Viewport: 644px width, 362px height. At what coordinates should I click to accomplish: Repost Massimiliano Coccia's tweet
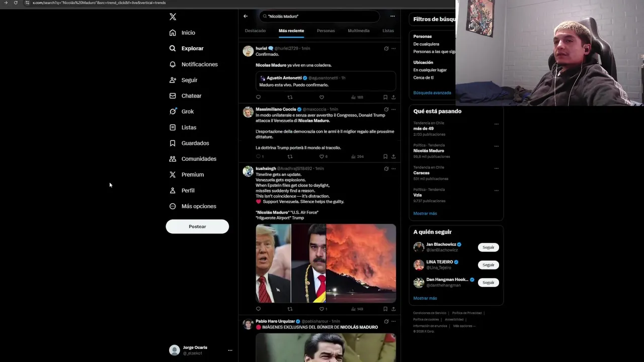pos(290,156)
